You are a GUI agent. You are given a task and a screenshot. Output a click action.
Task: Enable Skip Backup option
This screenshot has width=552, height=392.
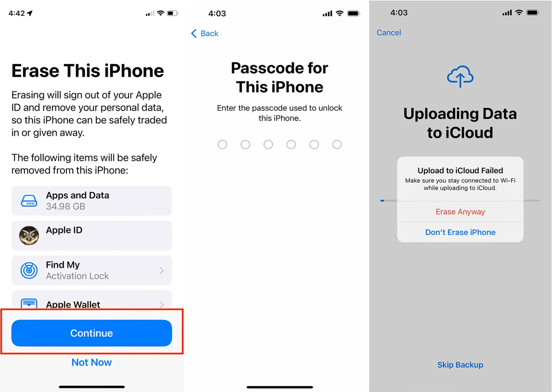(460, 364)
